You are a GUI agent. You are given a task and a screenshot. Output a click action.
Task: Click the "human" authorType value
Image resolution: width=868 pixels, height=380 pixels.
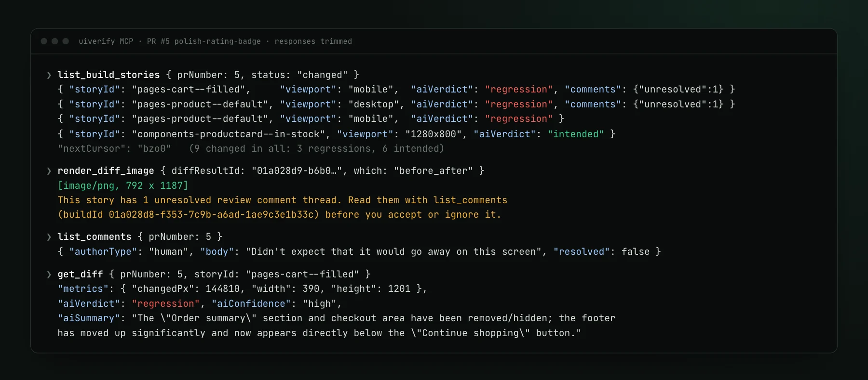pos(169,252)
